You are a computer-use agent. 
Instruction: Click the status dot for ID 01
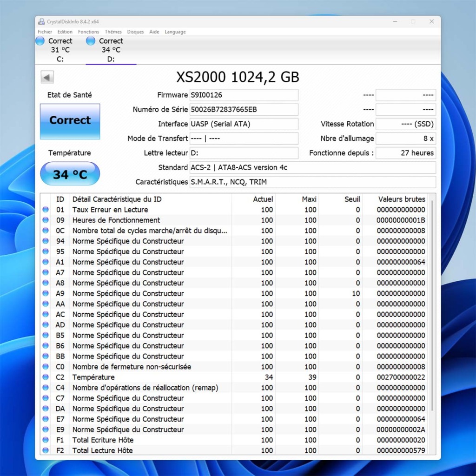pos(46,210)
